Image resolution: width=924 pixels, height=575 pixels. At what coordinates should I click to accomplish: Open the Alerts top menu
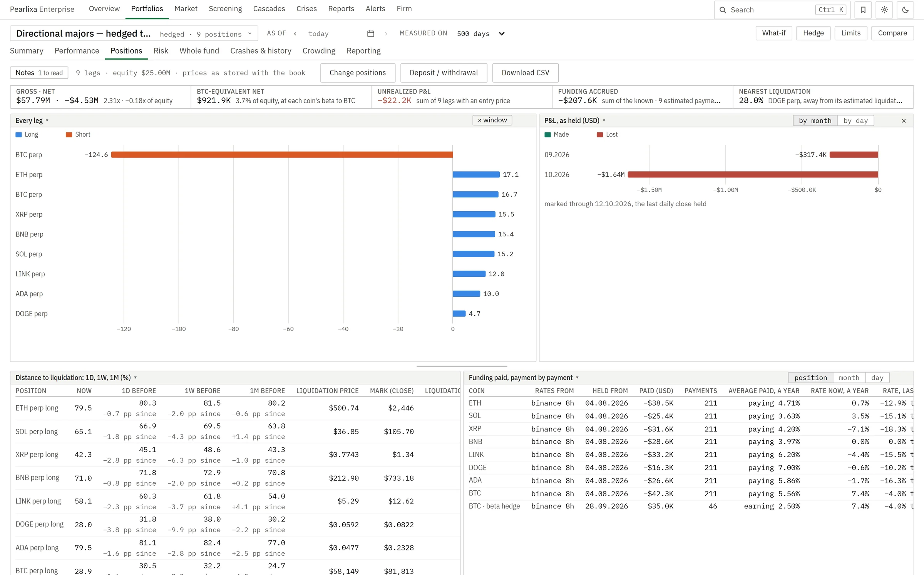point(375,9)
